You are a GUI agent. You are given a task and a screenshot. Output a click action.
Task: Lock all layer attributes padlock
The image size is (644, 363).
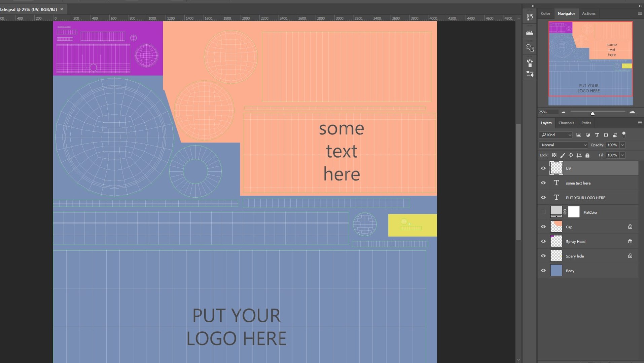(587, 155)
